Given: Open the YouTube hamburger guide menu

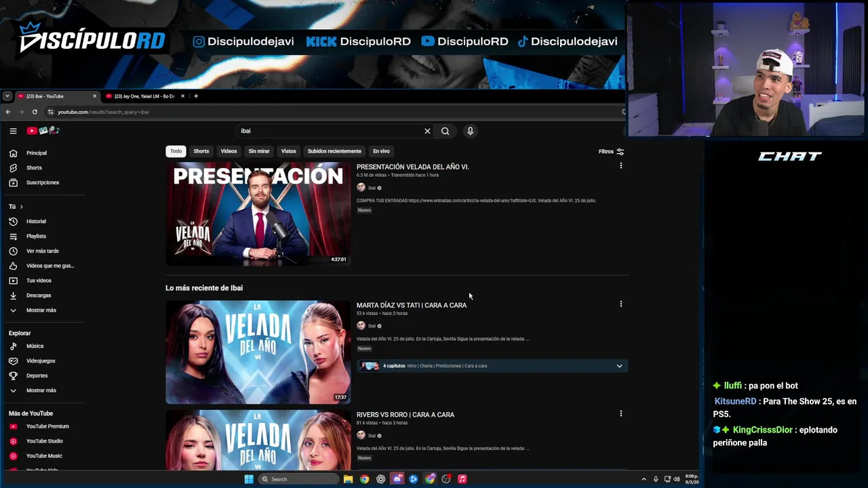Looking at the screenshot, I should point(13,131).
